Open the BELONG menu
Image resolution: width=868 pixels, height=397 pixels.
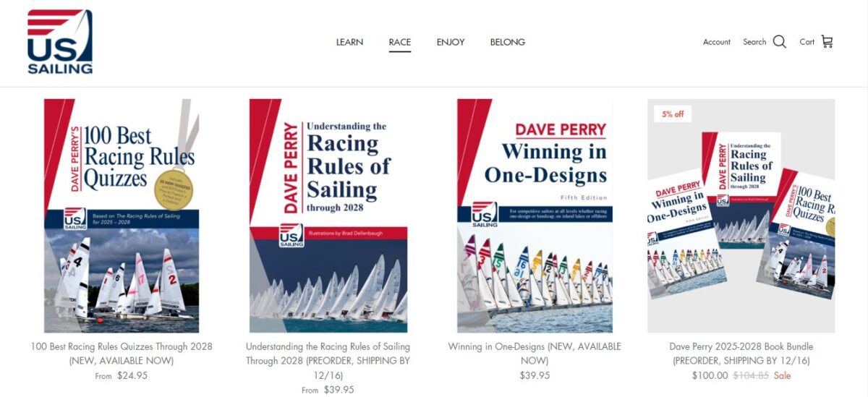click(508, 42)
